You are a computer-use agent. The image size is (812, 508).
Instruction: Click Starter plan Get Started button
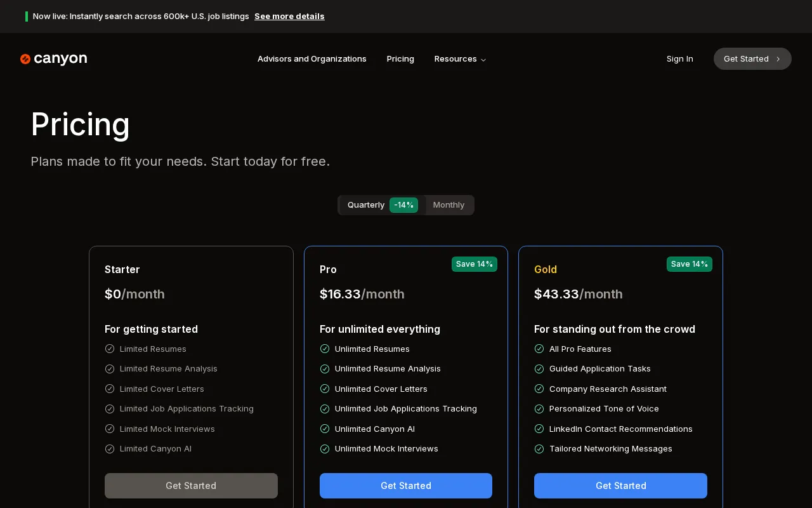click(x=191, y=486)
